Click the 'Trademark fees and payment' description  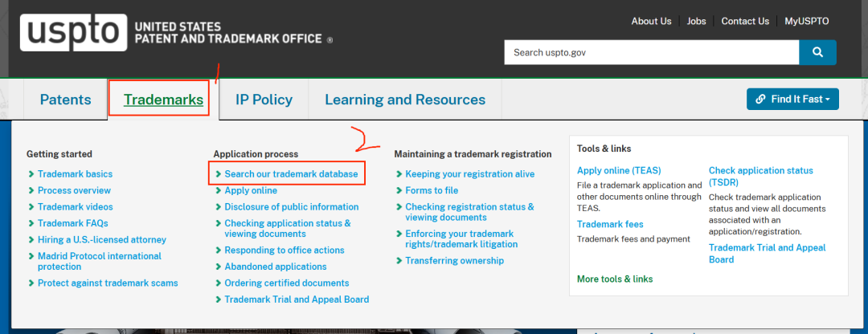point(633,239)
